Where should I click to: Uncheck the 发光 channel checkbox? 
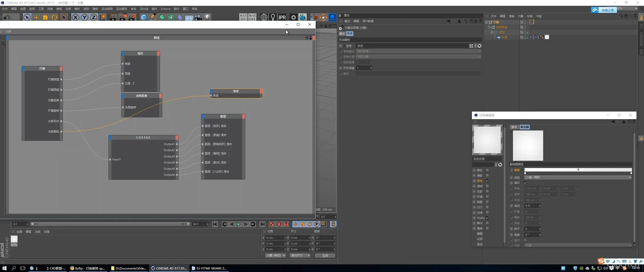(x=487, y=181)
